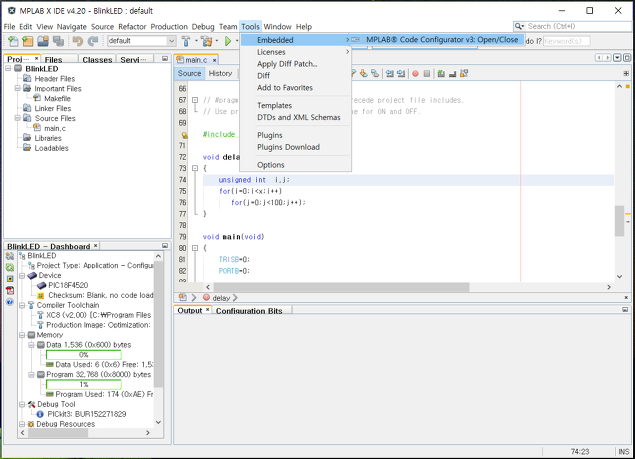Select Plugins from the Tools menu
This screenshot has height=459, width=635.
[x=295, y=135]
